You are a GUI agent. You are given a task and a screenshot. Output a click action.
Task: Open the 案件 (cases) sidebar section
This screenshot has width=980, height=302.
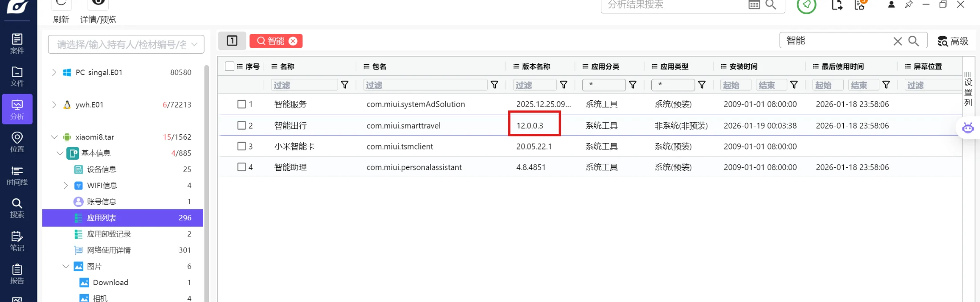pyautogui.click(x=17, y=44)
